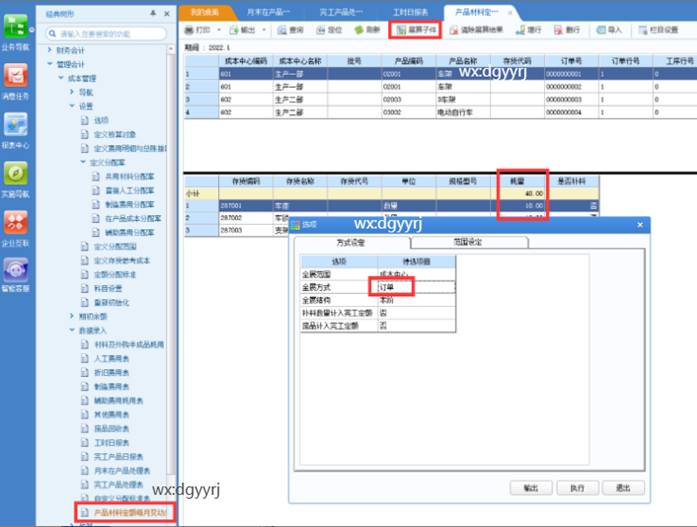The height and width of the screenshot is (527, 697).
Task: Click the 退出 button in the dialog
Action: tap(623, 488)
